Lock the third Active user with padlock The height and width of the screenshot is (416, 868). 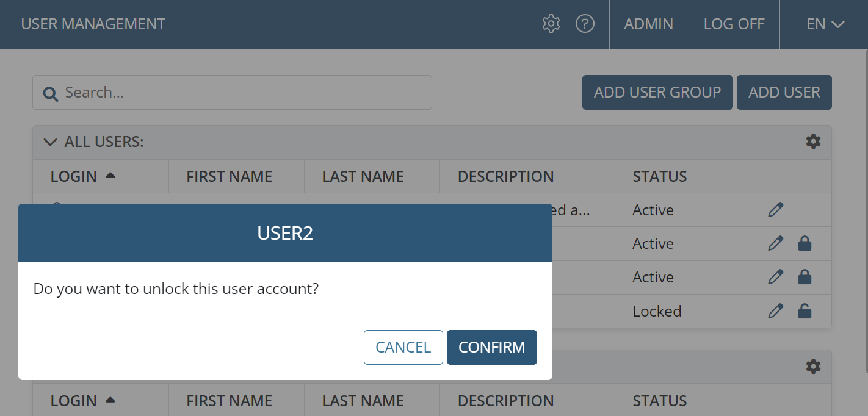[805, 277]
